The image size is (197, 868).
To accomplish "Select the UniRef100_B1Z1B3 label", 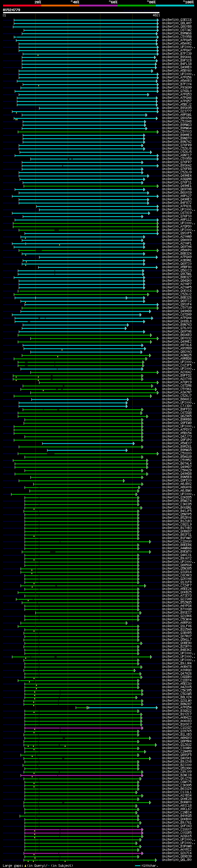I will (x=177, y=521).
